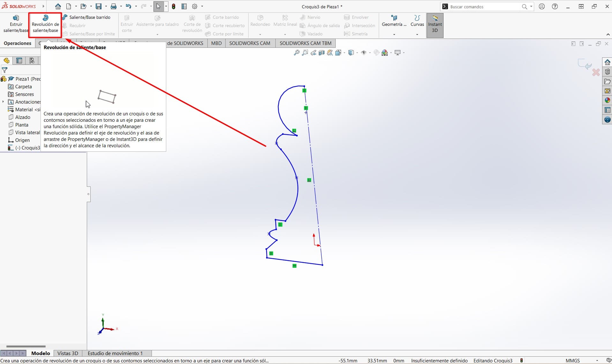Toggle the Select cursor tool
Image resolution: width=612 pixels, height=364 pixels.
tap(159, 6)
